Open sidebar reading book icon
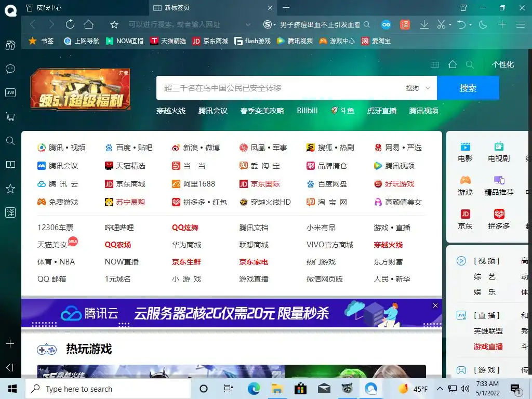The image size is (532, 399). 10,165
